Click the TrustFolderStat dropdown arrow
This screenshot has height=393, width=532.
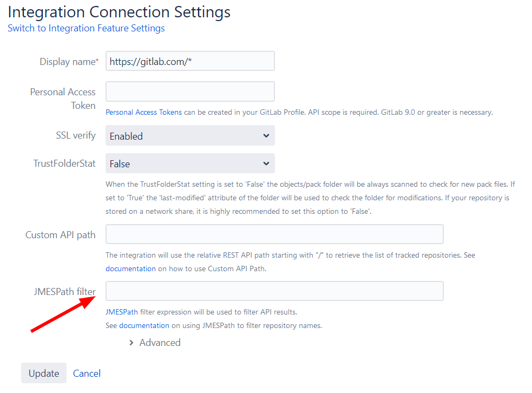(266, 163)
